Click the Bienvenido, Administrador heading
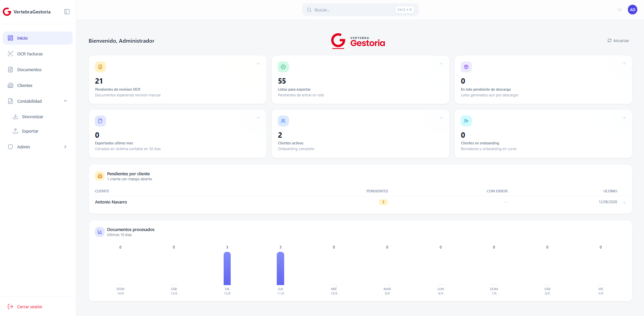The width and height of the screenshot is (644, 316). click(121, 41)
